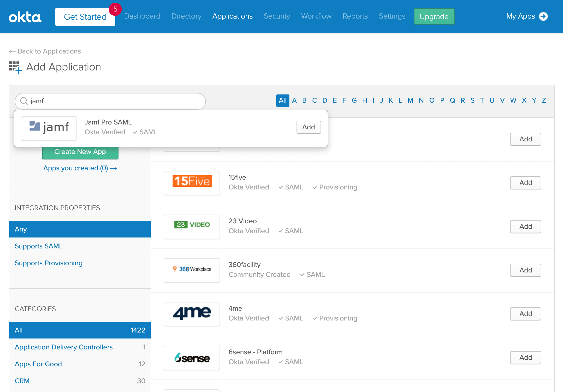The image size is (563, 392).
Task: Add the 360facility application
Action: coord(526,270)
